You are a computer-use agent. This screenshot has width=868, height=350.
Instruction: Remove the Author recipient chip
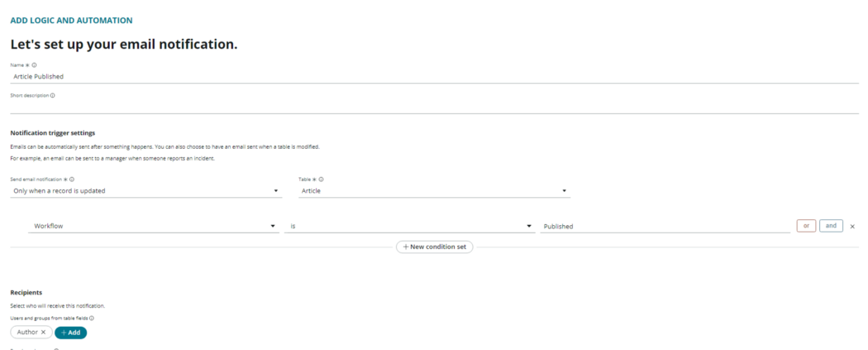pos(43,333)
